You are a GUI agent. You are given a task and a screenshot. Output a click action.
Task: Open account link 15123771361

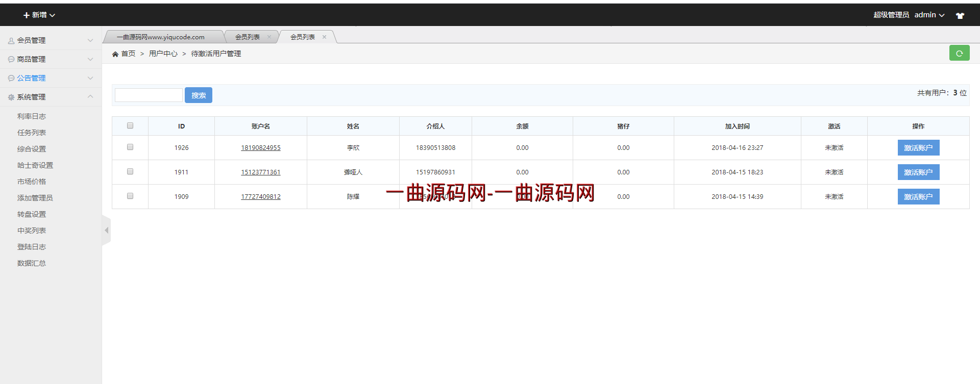pyautogui.click(x=261, y=172)
